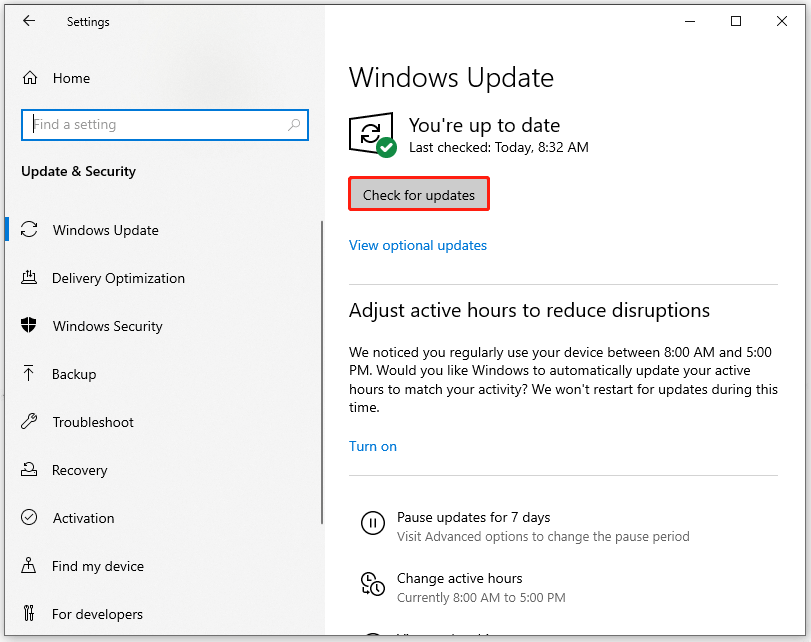This screenshot has width=811, height=642.
Task: Click the Delivery Optimization icon
Action: [29, 277]
